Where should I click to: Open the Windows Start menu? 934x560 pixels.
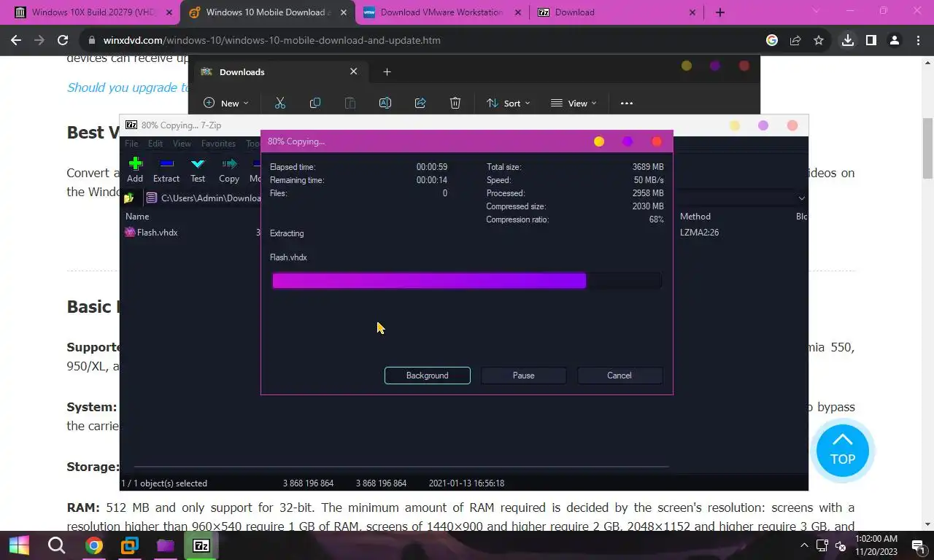pyautogui.click(x=19, y=545)
